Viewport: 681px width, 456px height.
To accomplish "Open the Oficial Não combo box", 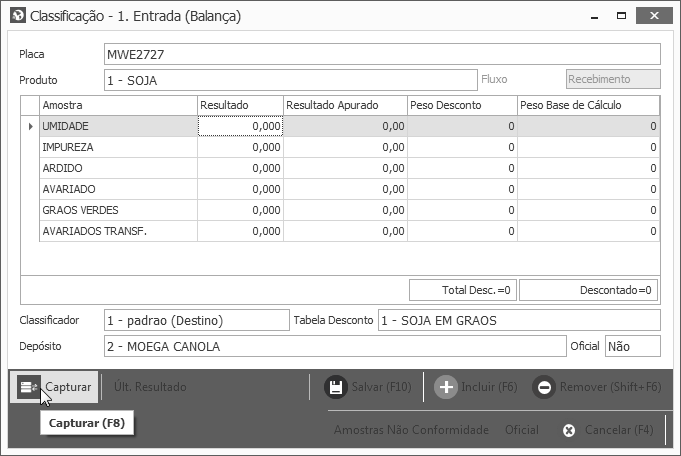I will (x=633, y=346).
